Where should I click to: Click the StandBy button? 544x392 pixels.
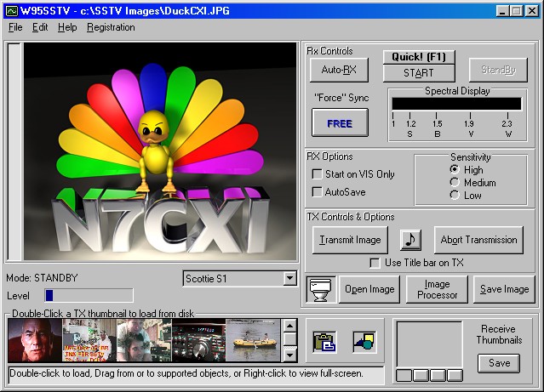point(498,70)
